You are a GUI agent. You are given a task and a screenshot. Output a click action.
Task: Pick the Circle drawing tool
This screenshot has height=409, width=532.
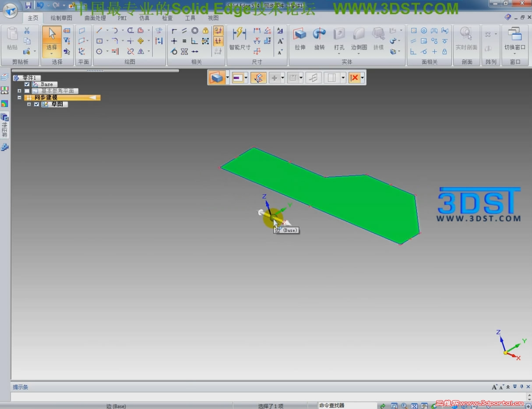[x=99, y=51]
